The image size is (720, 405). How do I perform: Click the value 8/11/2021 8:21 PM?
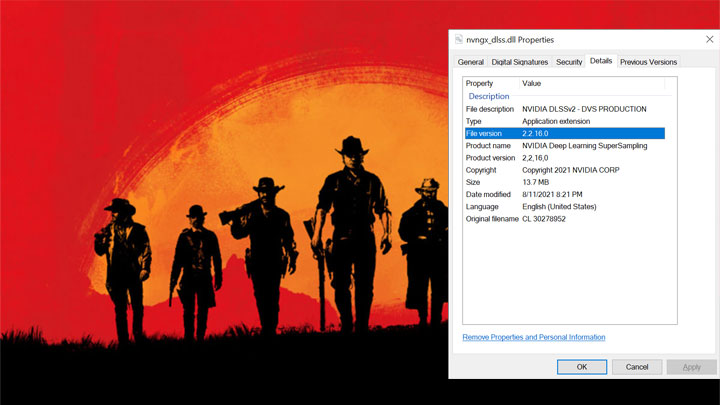click(552, 195)
